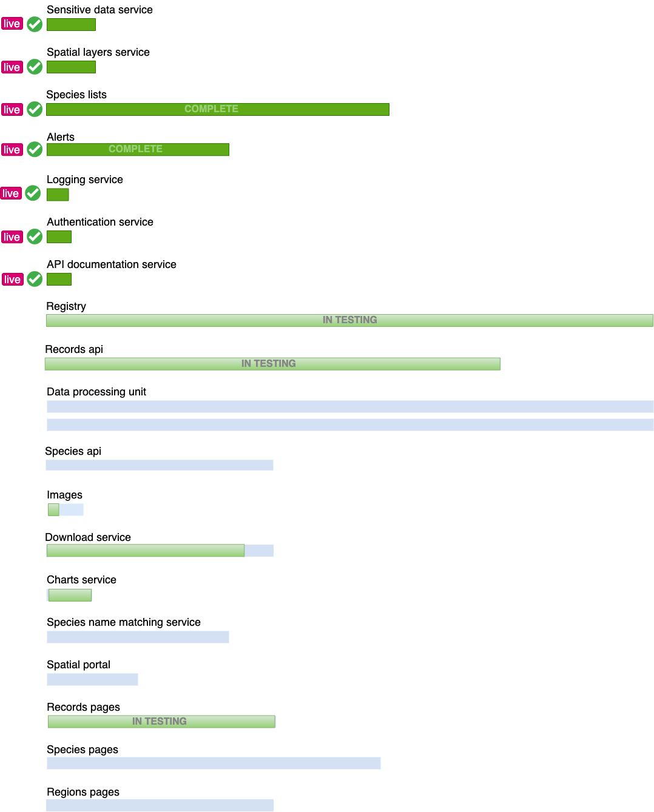
Task: Click the Records api IN TESTING bar
Action: [x=272, y=364]
